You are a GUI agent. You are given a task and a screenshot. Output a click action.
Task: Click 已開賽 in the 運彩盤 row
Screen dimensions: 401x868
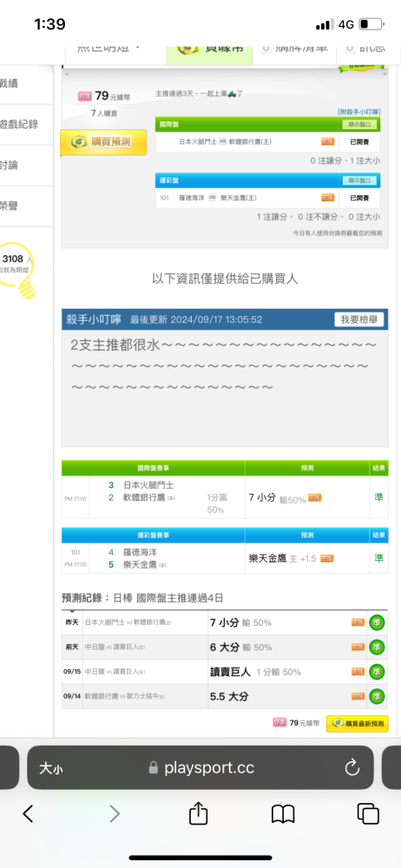[359, 198]
